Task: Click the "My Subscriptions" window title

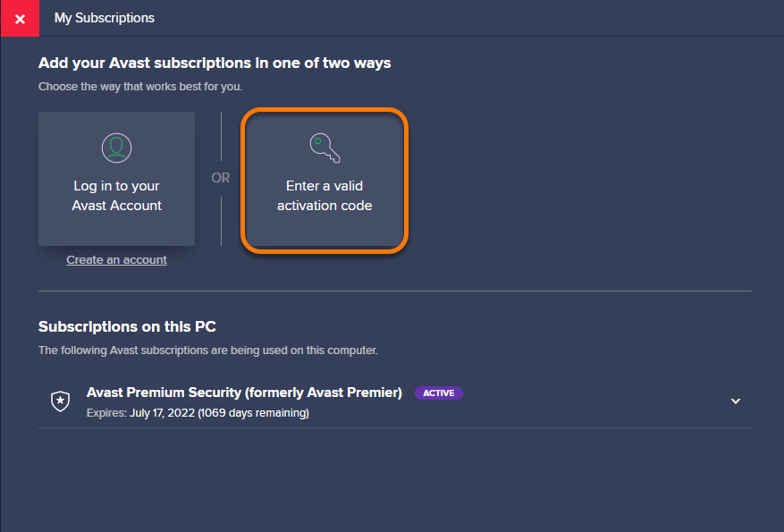Action: 104,18
